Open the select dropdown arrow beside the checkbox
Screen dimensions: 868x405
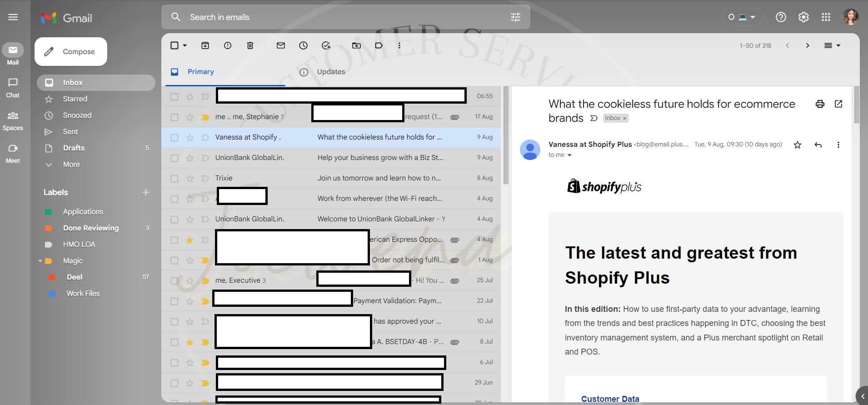click(x=185, y=45)
